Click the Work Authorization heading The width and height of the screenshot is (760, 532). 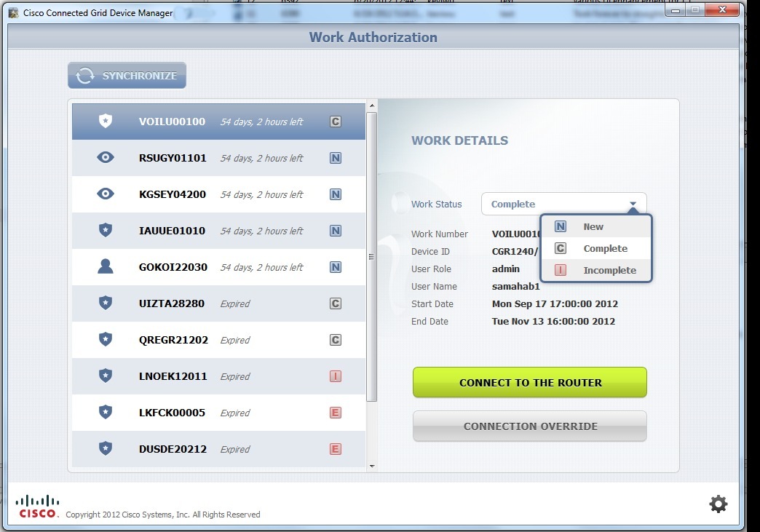373,37
